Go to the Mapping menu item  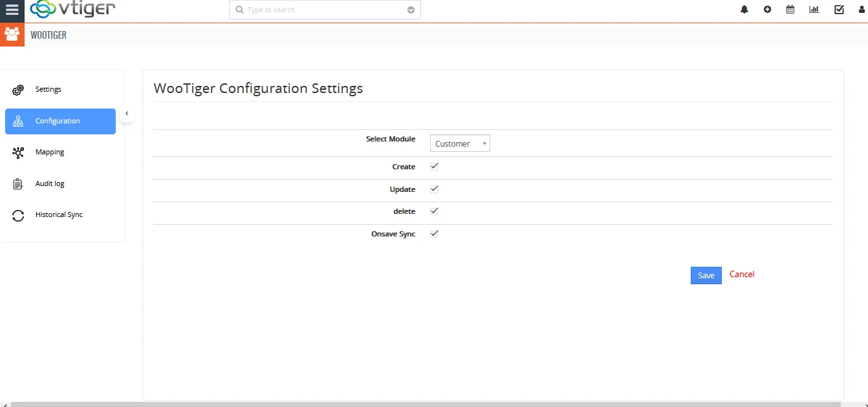coord(50,152)
